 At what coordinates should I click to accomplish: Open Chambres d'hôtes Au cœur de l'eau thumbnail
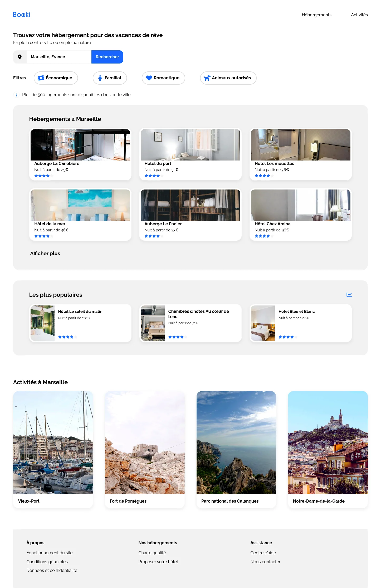pyautogui.click(x=153, y=323)
